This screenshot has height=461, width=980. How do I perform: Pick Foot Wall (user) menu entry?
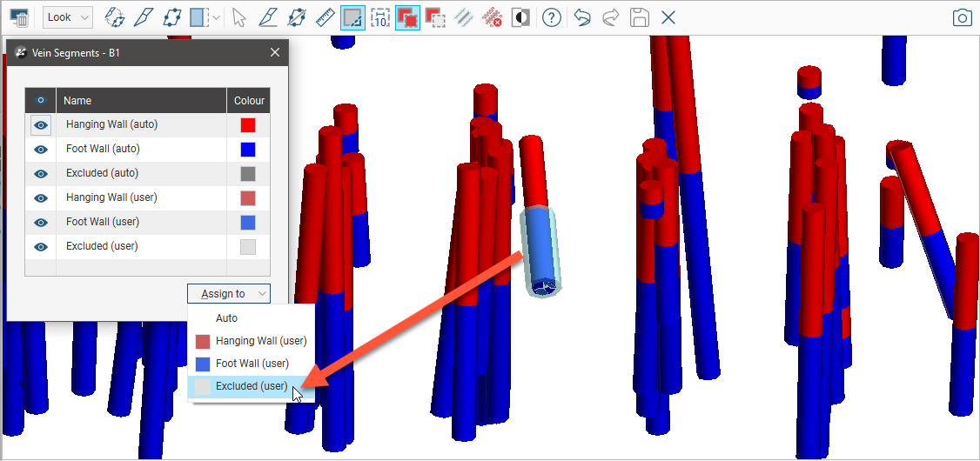coord(252,364)
